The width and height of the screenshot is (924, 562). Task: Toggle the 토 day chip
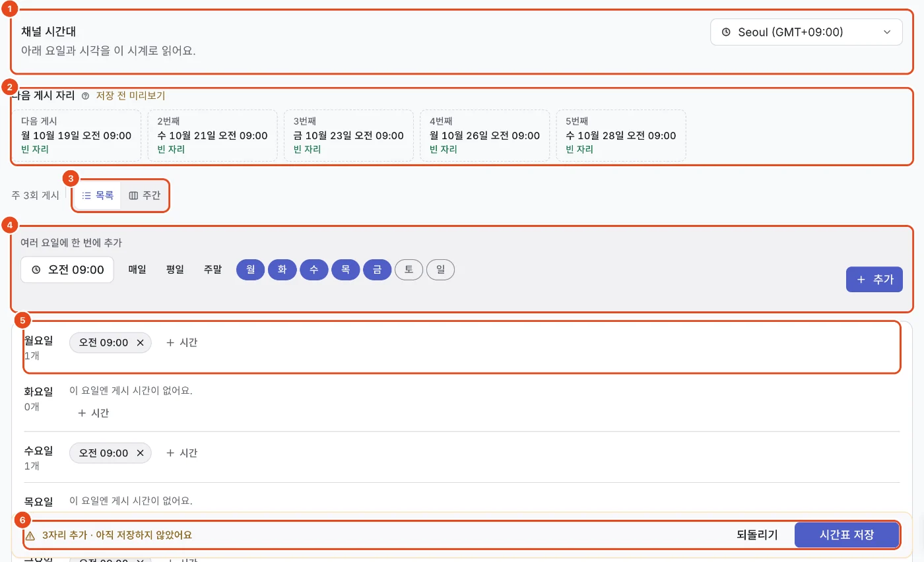click(409, 270)
